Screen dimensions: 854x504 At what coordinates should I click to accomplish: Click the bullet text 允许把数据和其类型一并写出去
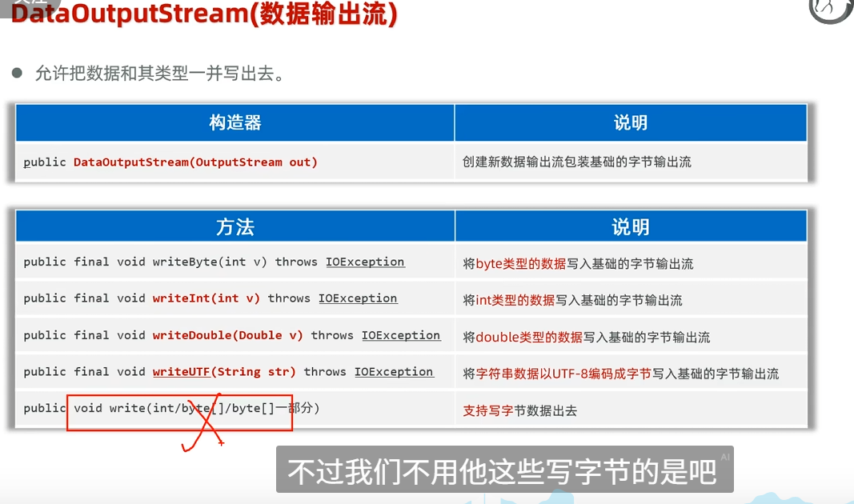coord(160,73)
